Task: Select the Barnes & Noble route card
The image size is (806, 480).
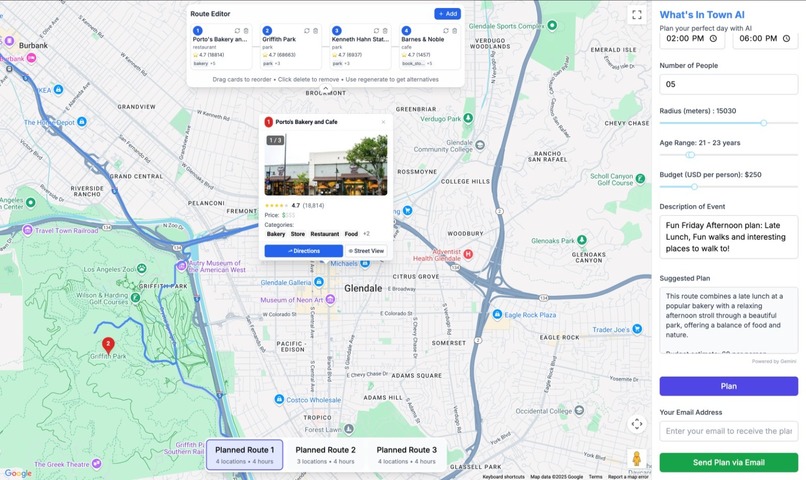Action: tap(430, 49)
